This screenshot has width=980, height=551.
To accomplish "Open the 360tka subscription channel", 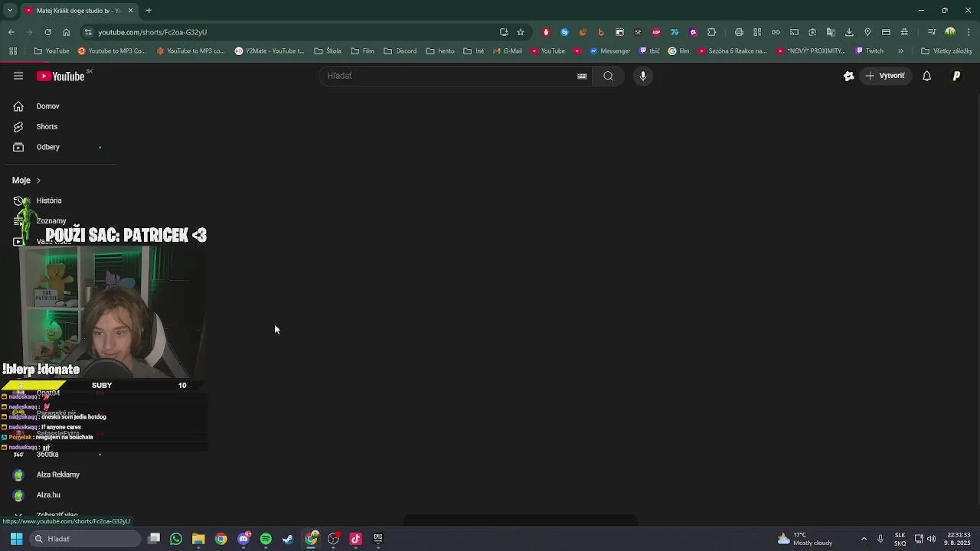I will 47,455.
